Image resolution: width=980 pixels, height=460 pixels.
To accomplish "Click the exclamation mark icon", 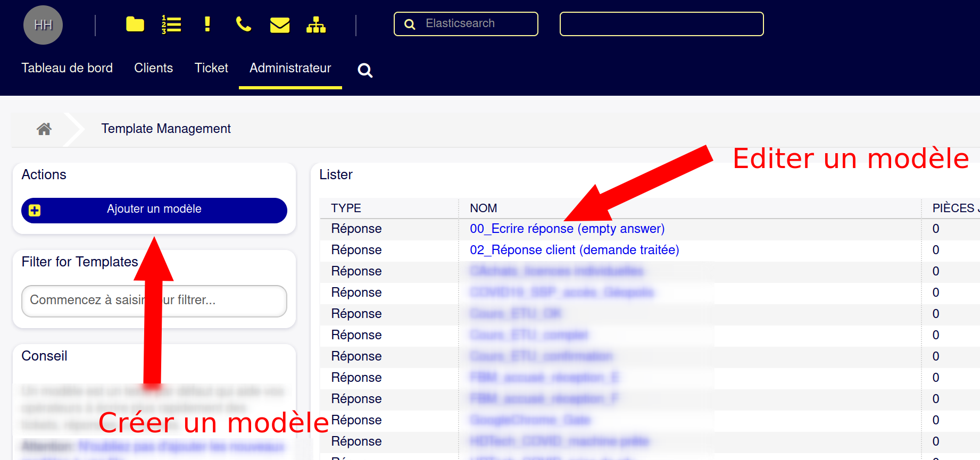I will [x=207, y=24].
